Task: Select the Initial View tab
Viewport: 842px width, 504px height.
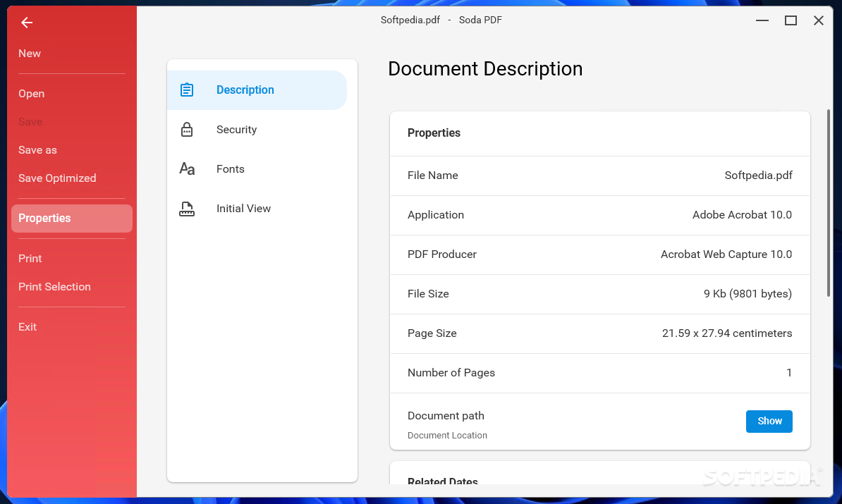Action: [x=257, y=209]
